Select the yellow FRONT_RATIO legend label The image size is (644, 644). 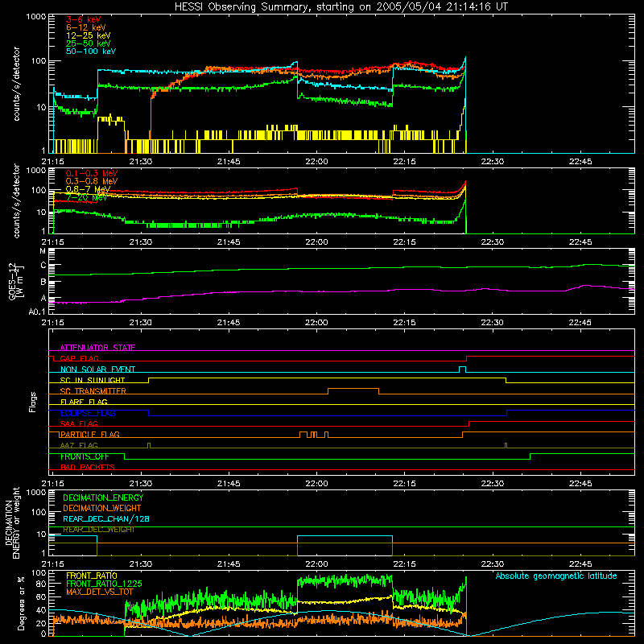point(92,576)
